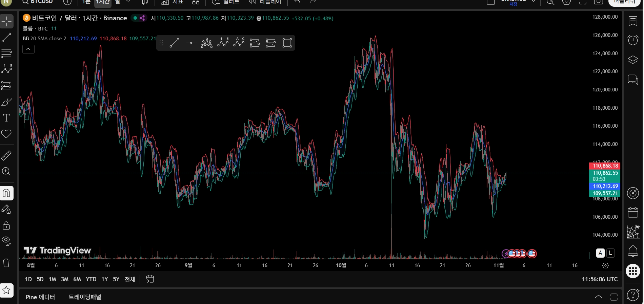The image size is (644, 304).
Task: Toggle magnet mode on
Action: coord(6,193)
